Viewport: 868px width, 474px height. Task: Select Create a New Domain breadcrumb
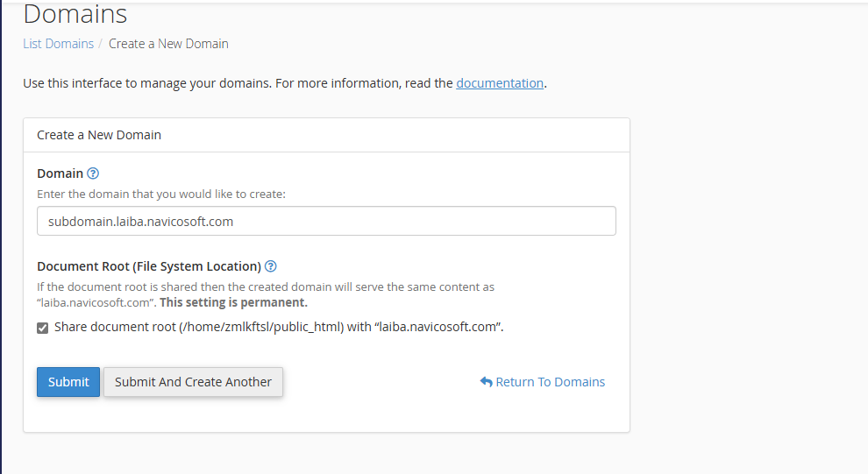tap(168, 43)
